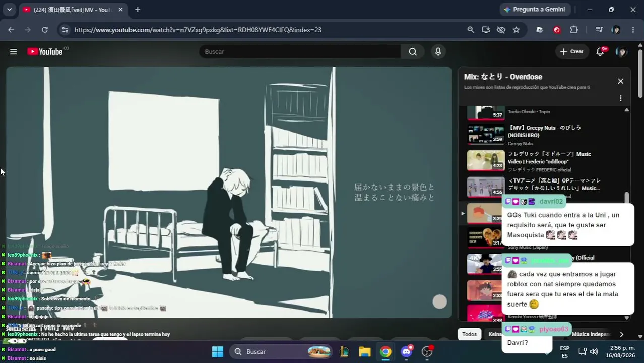Open the volume control in system tray

click(594, 351)
